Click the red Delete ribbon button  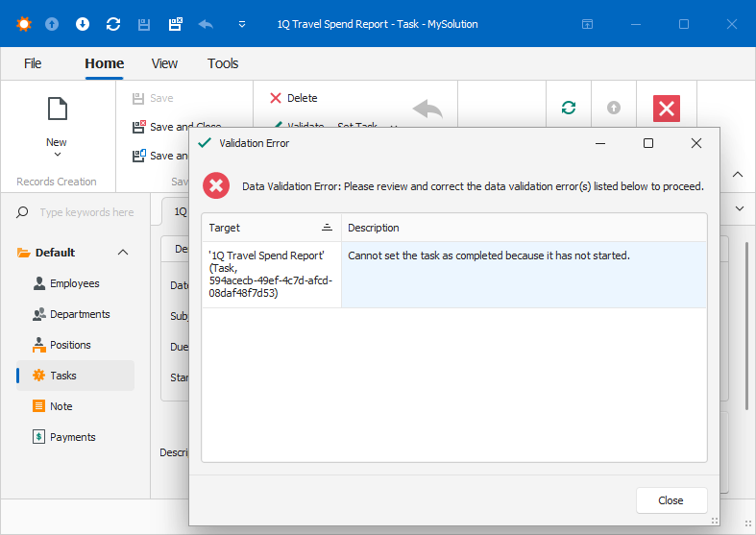point(294,98)
